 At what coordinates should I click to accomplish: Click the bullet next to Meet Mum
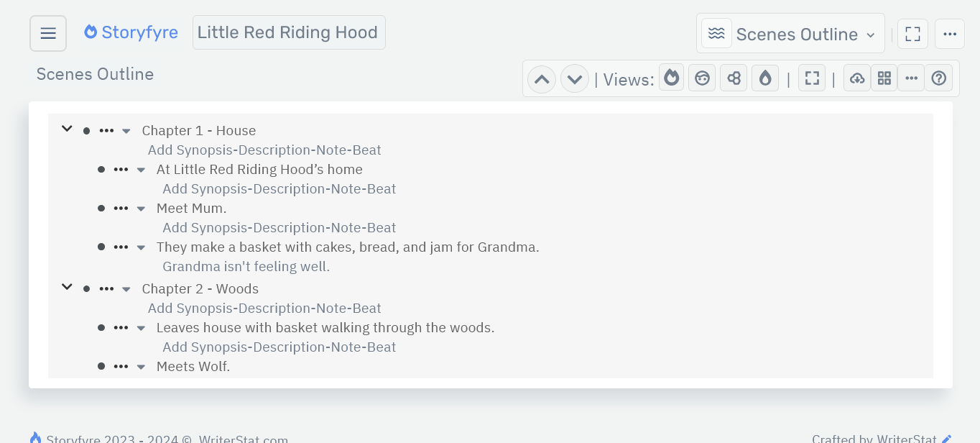pyautogui.click(x=101, y=208)
